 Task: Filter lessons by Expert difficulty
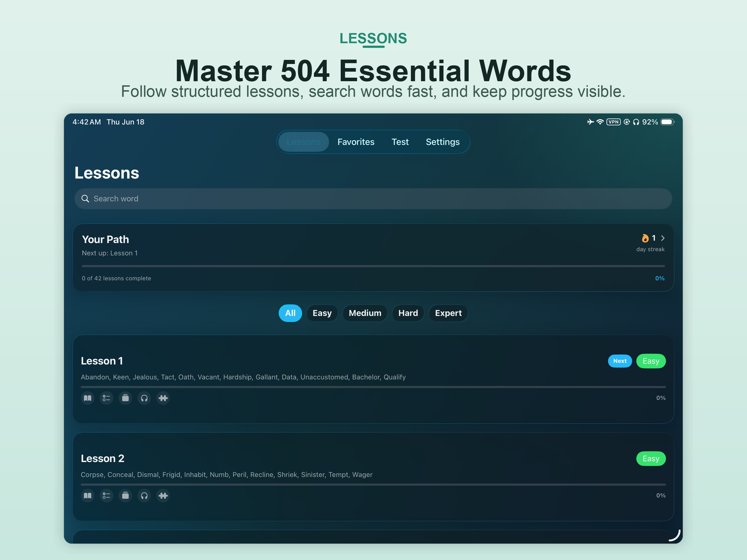tap(448, 313)
